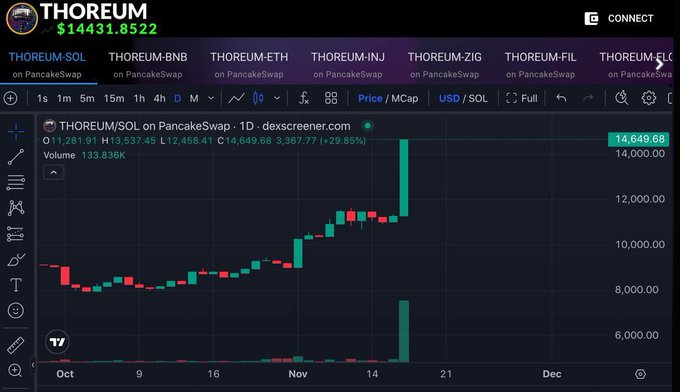The image size is (680, 392).
Task: Click the wallet icon next to CONNECT
Action: 591,19
